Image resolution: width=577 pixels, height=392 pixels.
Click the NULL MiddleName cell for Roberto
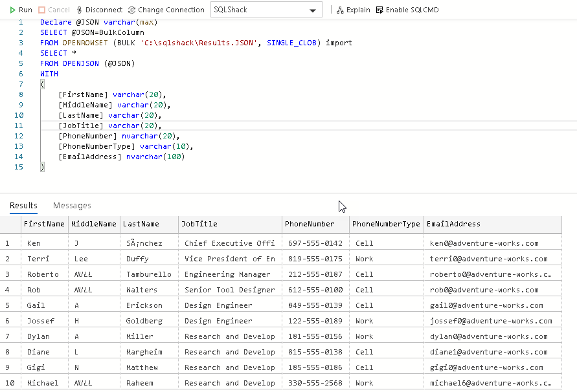pos(83,274)
